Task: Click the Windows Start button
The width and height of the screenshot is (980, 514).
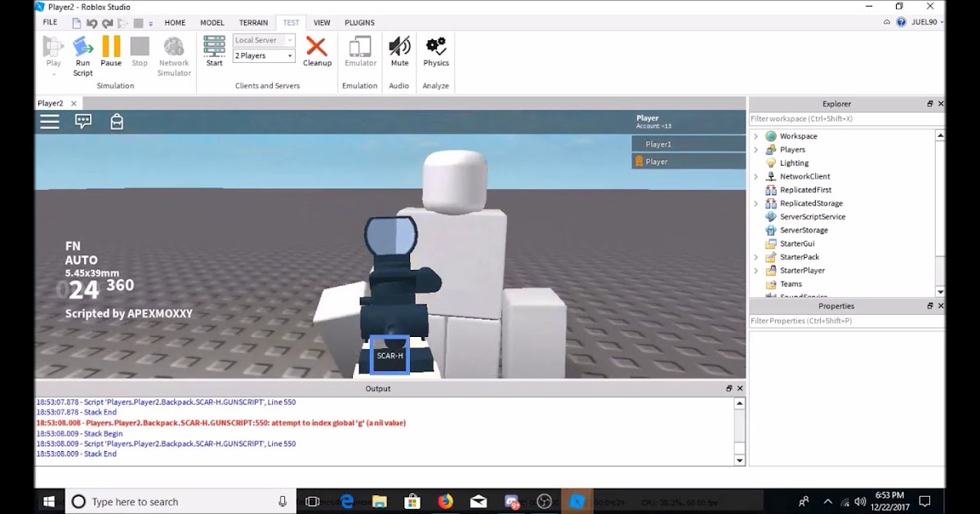Action: (49, 501)
